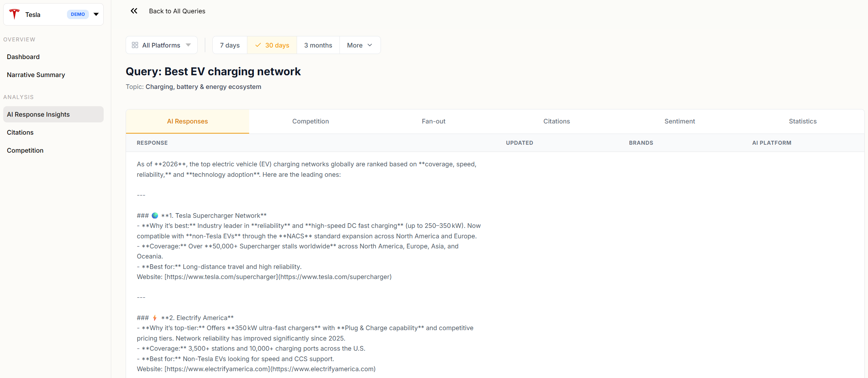Viewport: 868px width, 378px height.
Task: Click the UPDATED column header
Action: tap(519, 143)
